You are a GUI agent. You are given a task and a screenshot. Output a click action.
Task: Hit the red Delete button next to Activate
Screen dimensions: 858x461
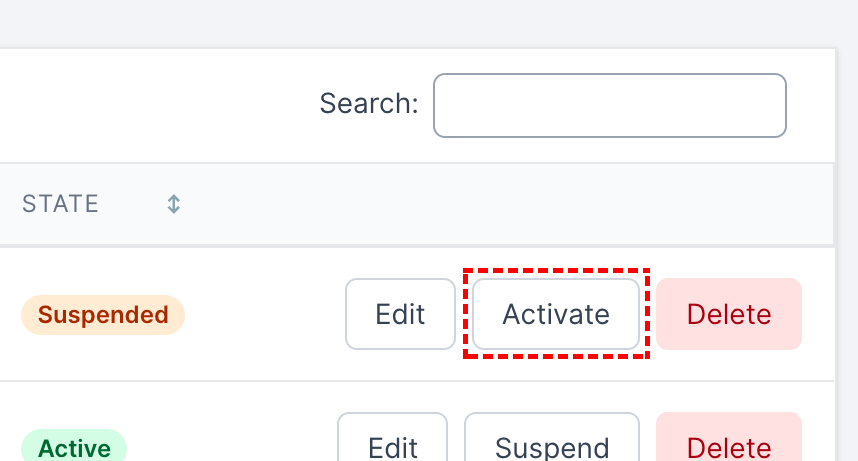[729, 314]
